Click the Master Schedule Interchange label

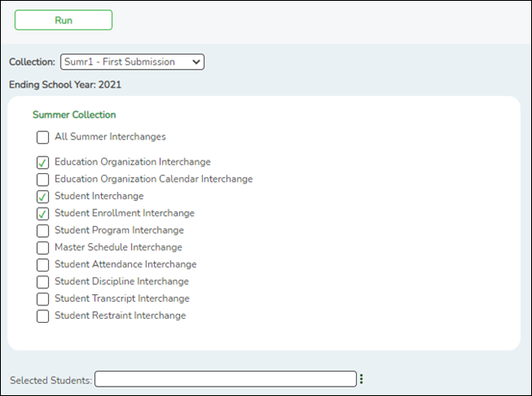point(118,247)
